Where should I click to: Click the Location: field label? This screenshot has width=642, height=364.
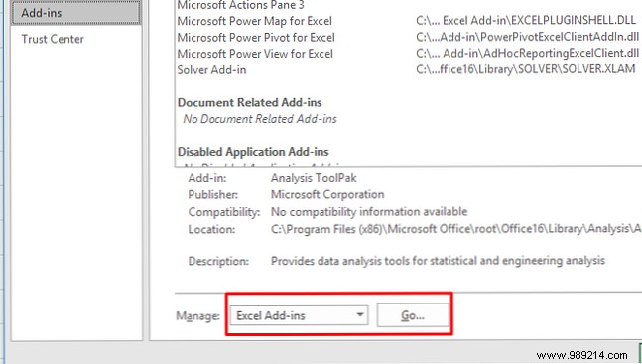(211, 230)
